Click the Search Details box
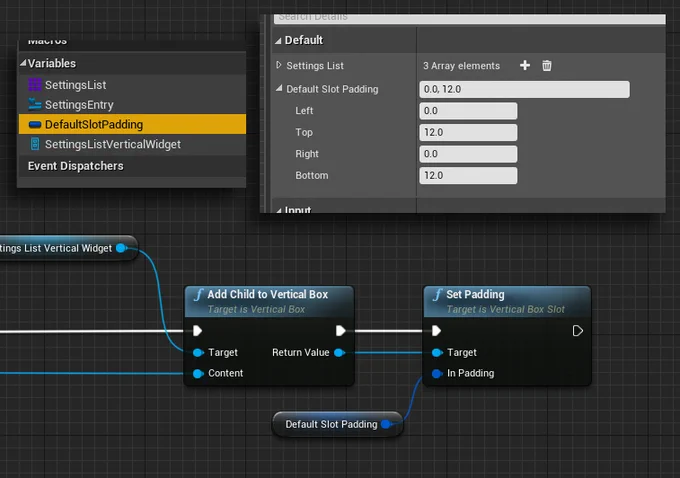This screenshot has height=478, width=680. pyautogui.click(x=470, y=18)
